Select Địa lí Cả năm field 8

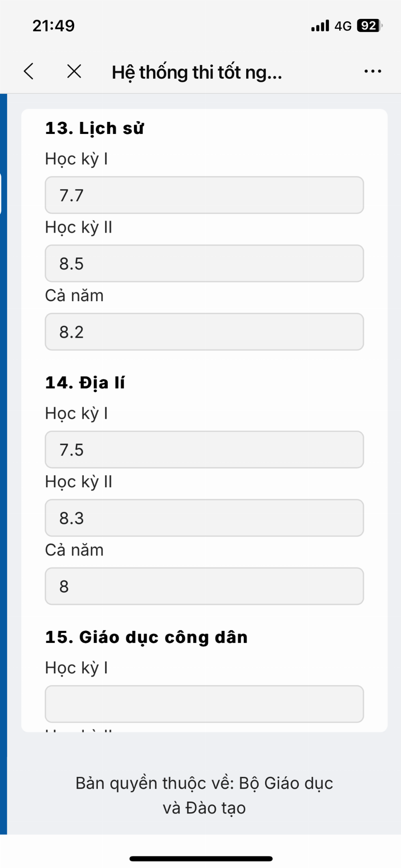(x=204, y=586)
